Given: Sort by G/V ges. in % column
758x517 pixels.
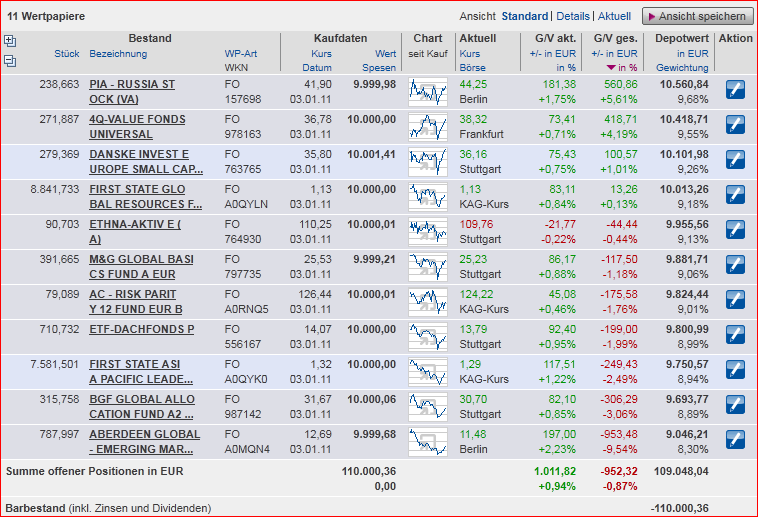Looking at the screenshot, I should click(x=616, y=67).
